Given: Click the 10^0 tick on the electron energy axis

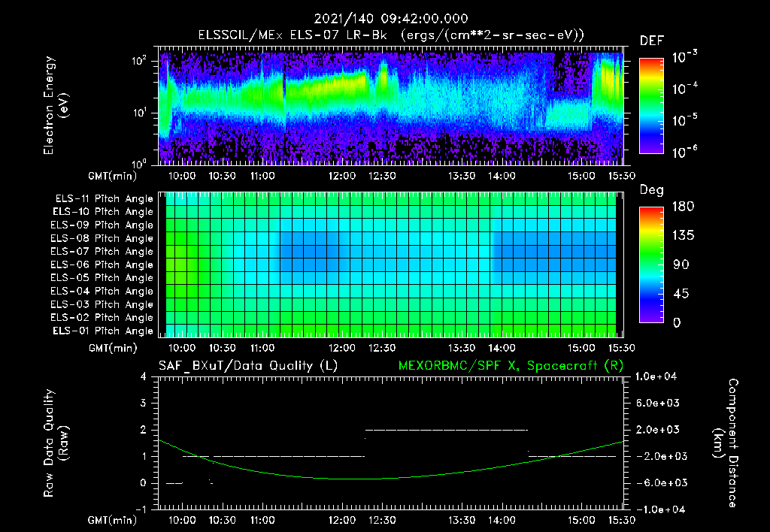Looking at the screenshot, I should tap(139, 163).
